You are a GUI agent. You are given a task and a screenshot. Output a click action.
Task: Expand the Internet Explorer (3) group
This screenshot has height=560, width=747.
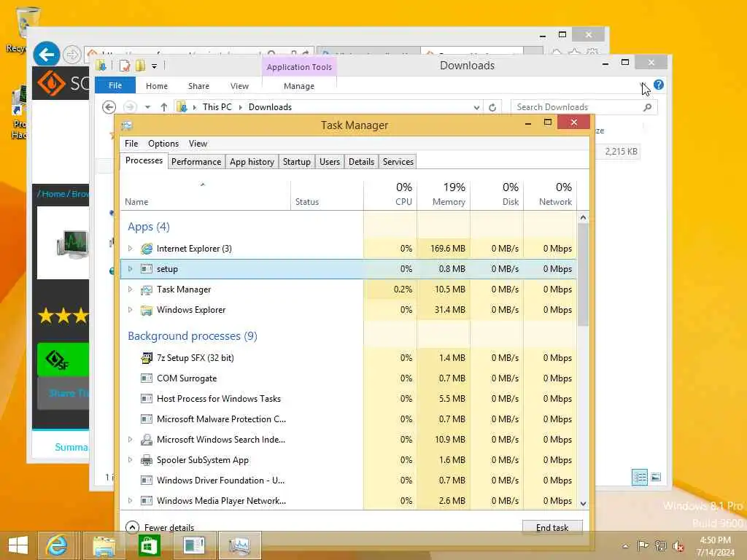click(130, 249)
